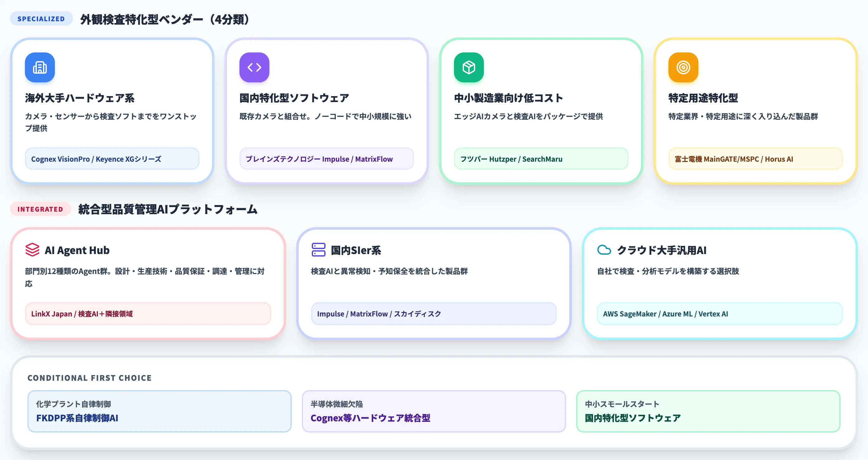Click the orange target icon

tap(683, 67)
